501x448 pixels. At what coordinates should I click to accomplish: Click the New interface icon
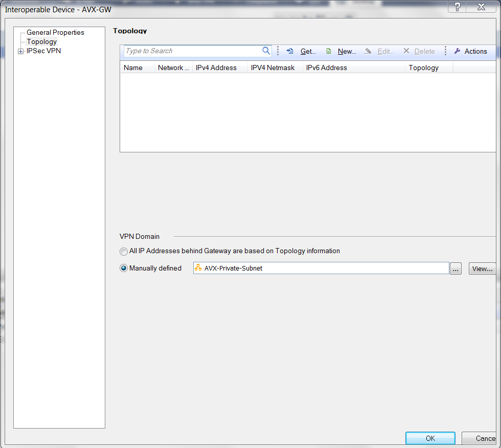click(x=329, y=51)
